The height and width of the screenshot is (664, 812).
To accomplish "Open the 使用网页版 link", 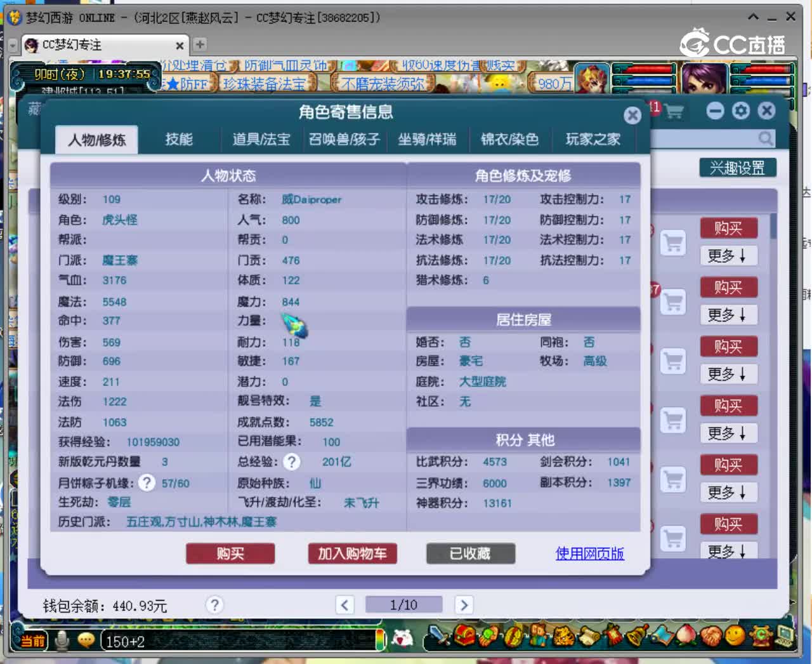I will point(589,554).
